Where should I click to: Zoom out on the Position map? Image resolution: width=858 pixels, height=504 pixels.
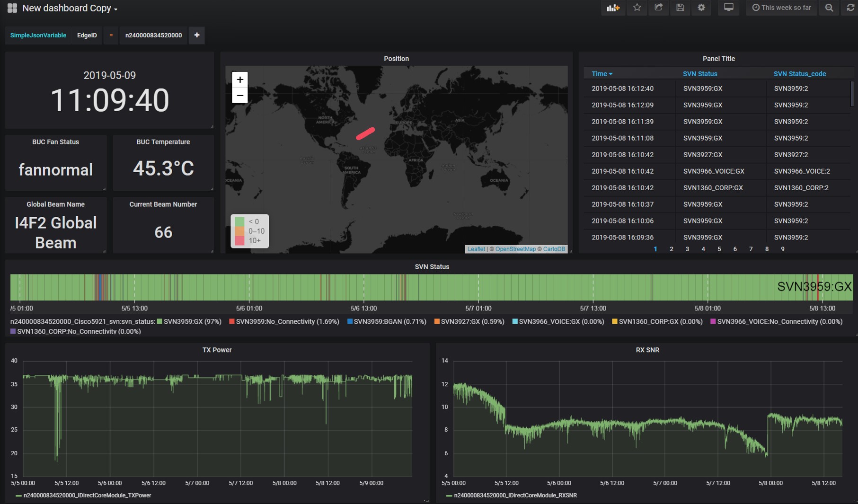pyautogui.click(x=240, y=96)
